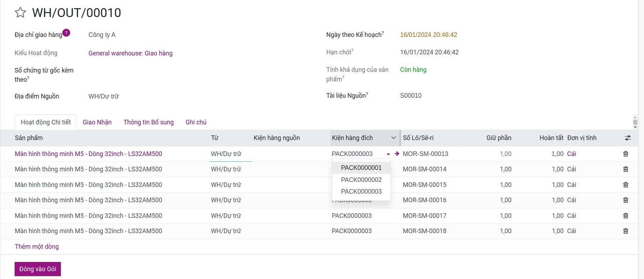Expand the Kiện hàng đích column header chevron
Screen dimensions: 644x279
tap(393, 138)
